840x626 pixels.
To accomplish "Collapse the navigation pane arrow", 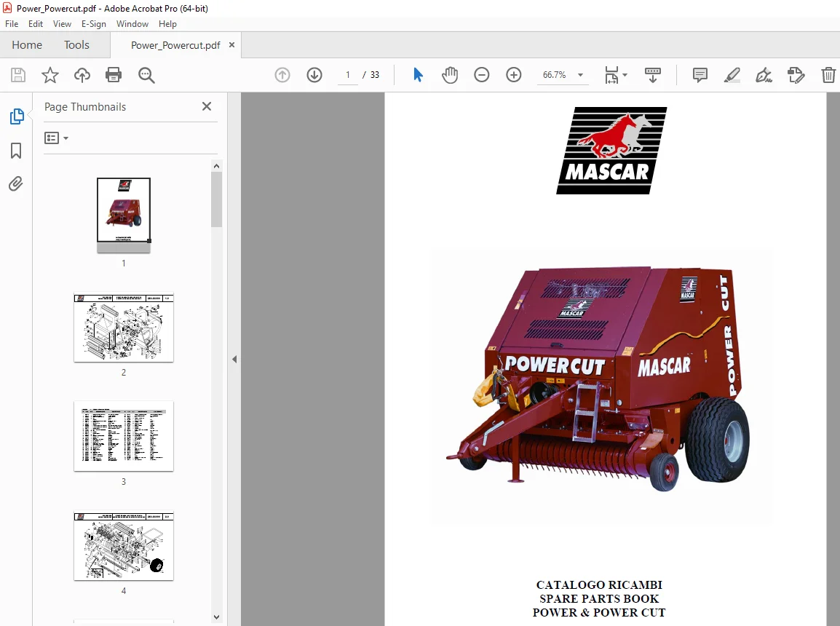I will pos(234,360).
